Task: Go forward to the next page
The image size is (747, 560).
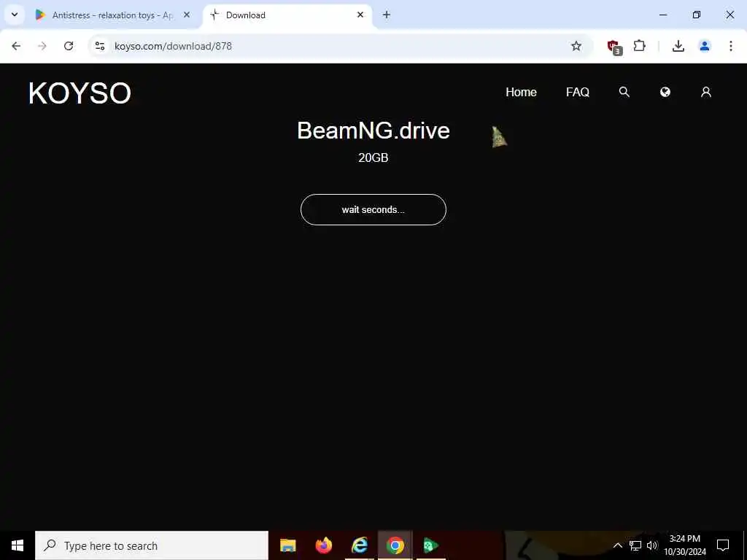Action: pos(42,46)
